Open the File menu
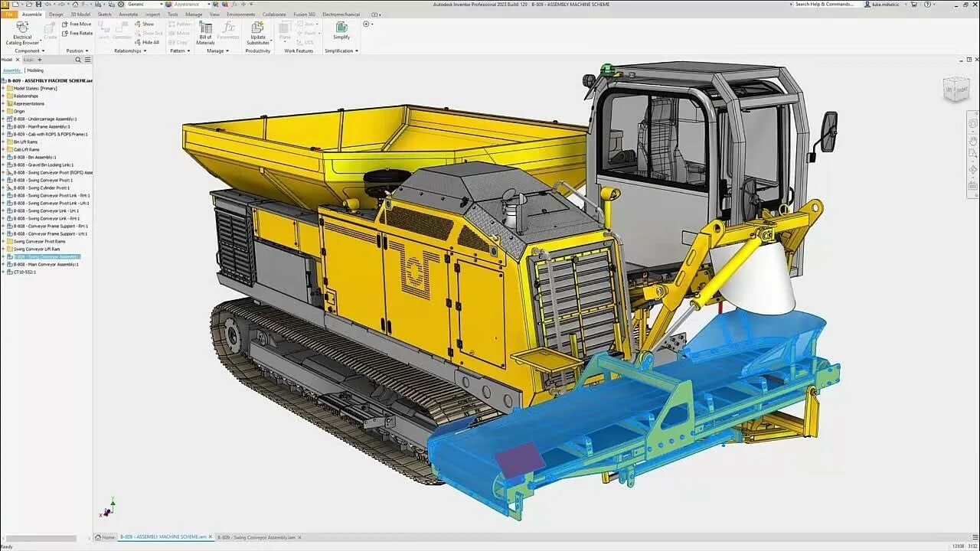Viewport: 980px width, 551px height. [8, 15]
